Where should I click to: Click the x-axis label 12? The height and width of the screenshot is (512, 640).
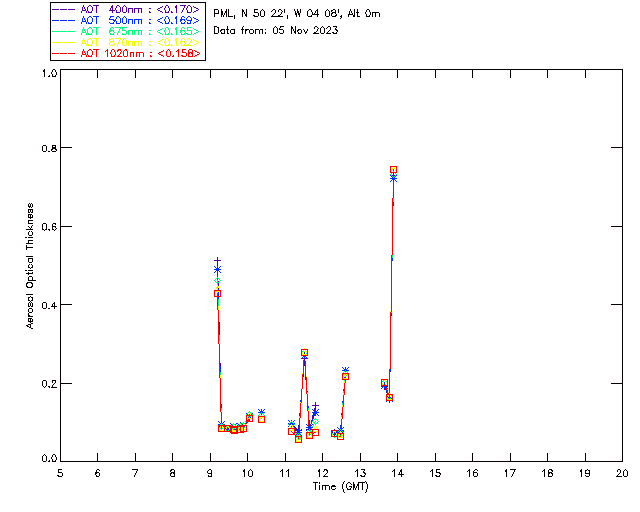322,473
